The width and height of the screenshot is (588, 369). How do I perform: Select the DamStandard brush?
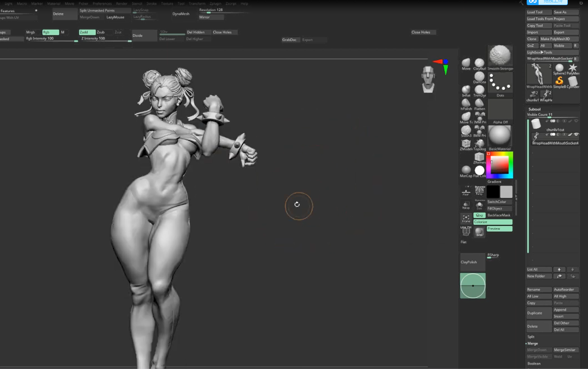(x=480, y=78)
